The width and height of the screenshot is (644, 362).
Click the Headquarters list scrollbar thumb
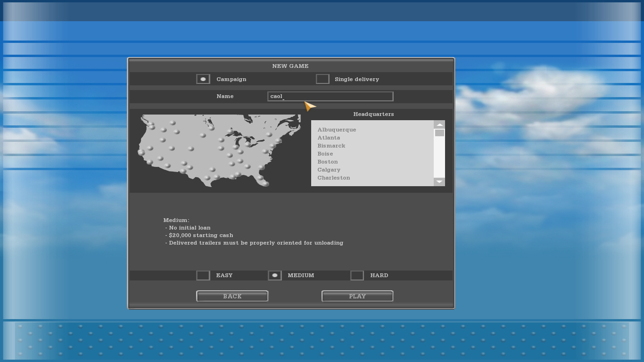[439, 133]
